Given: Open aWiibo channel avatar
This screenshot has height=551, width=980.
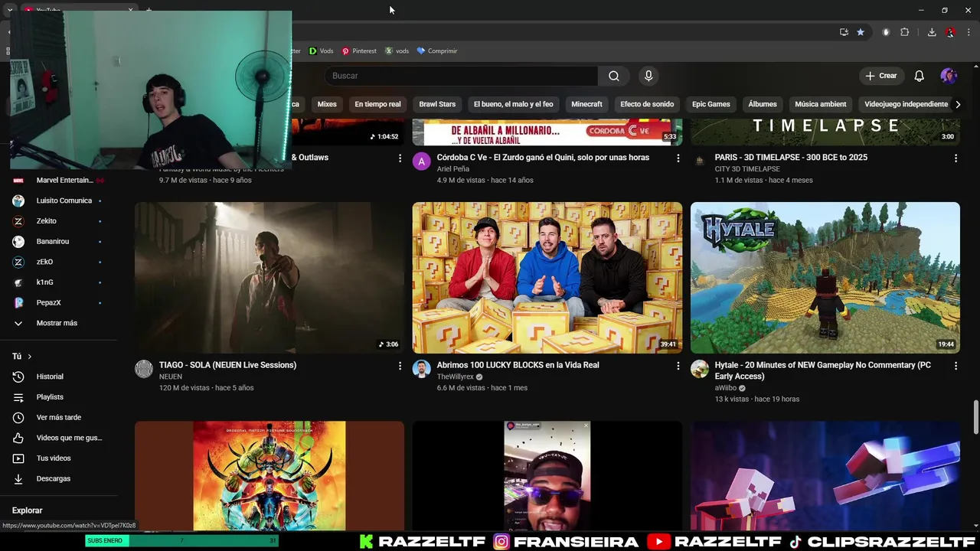Looking at the screenshot, I should pyautogui.click(x=700, y=369).
